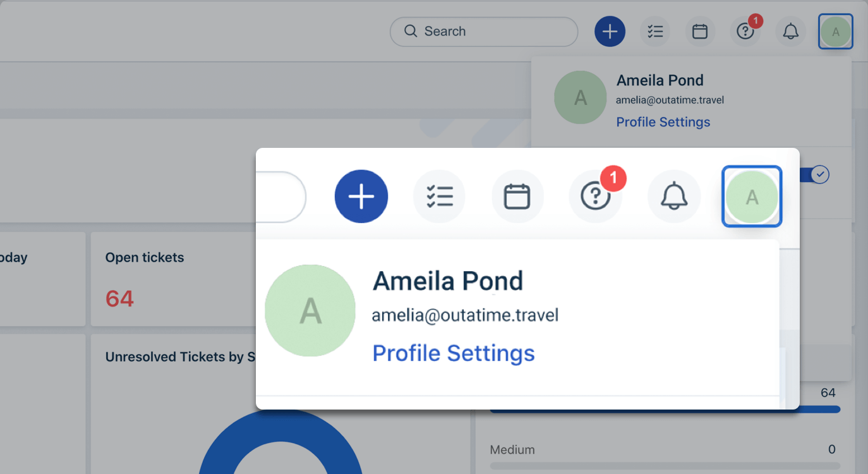Click the red badge on header help icon

point(755,21)
